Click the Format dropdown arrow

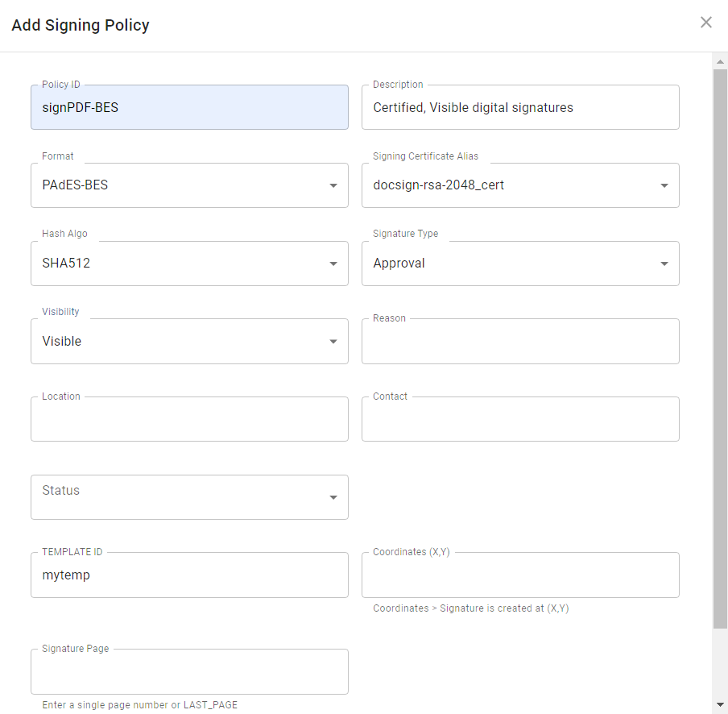[333, 185]
